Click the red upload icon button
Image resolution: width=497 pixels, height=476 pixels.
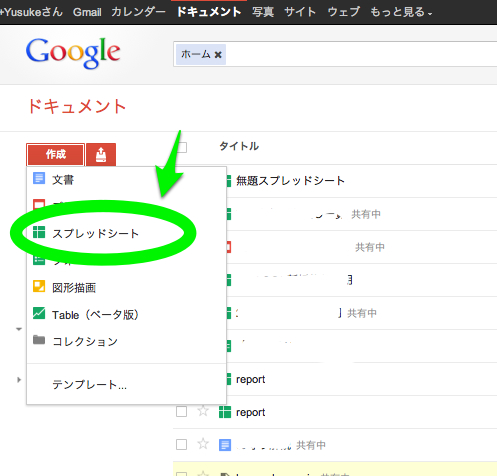[x=101, y=154]
